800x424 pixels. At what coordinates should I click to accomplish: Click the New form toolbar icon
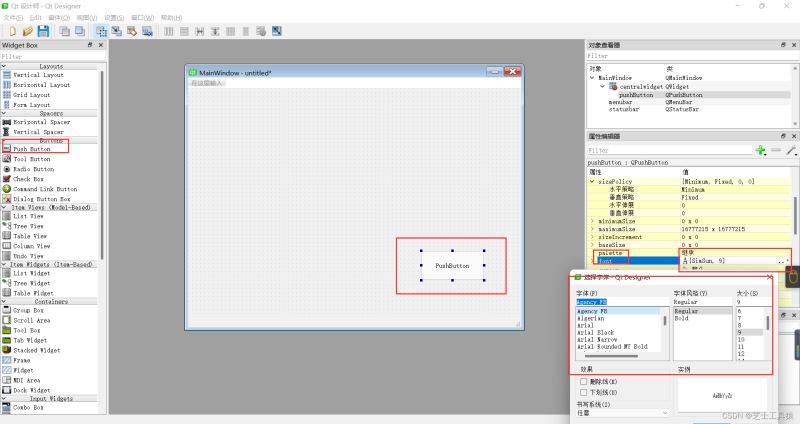coord(12,31)
